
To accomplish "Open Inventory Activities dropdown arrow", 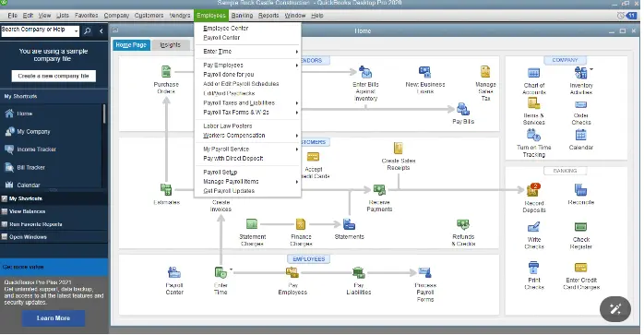I will [x=591, y=69].
